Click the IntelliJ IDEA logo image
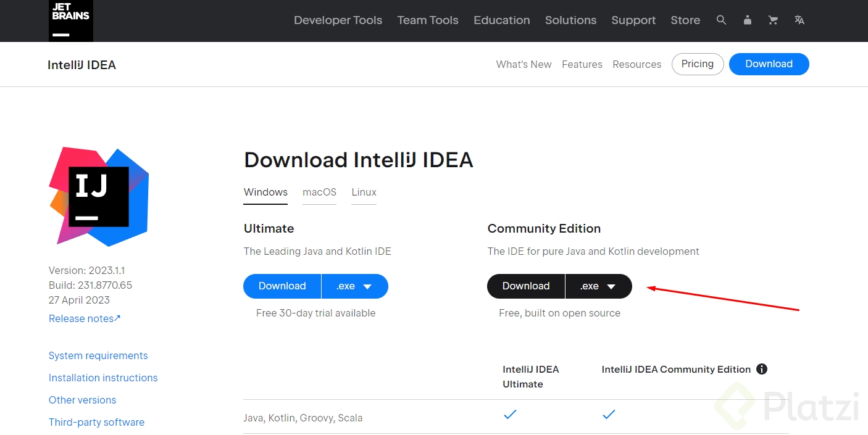This screenshot has width=868, height=435. (x=99, y=196)
